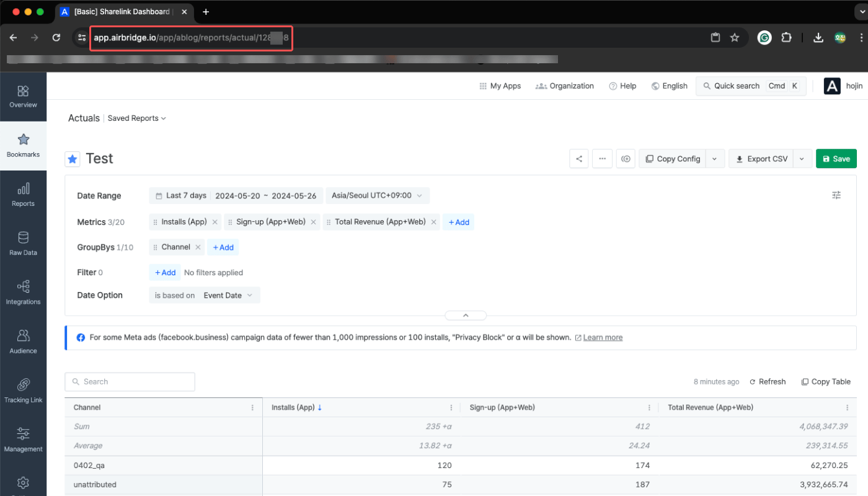Viewport: 868px width, 496px height.
Task: Click Export CSV
Action: pyautogui.click(x=761, y=159)
